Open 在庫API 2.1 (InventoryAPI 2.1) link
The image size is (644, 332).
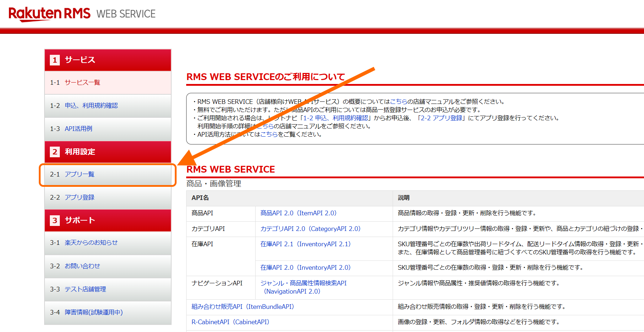pyautogui.click(x=305, y=244)
